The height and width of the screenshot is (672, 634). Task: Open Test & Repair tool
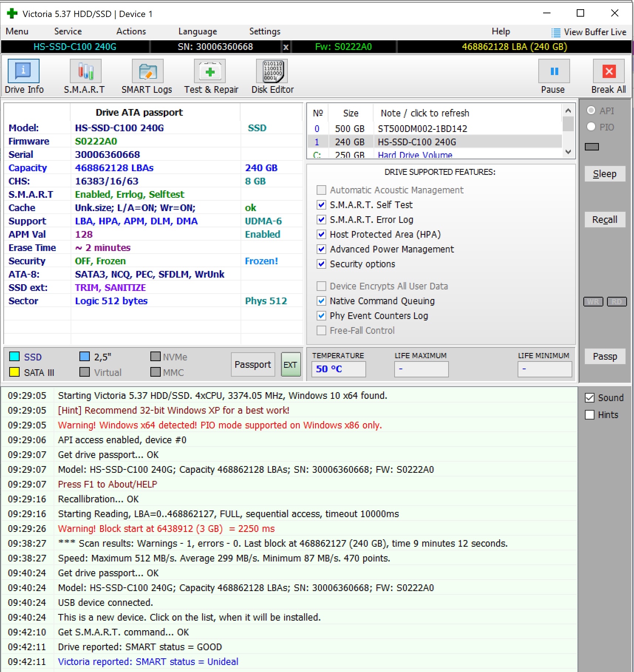[210, 71]
